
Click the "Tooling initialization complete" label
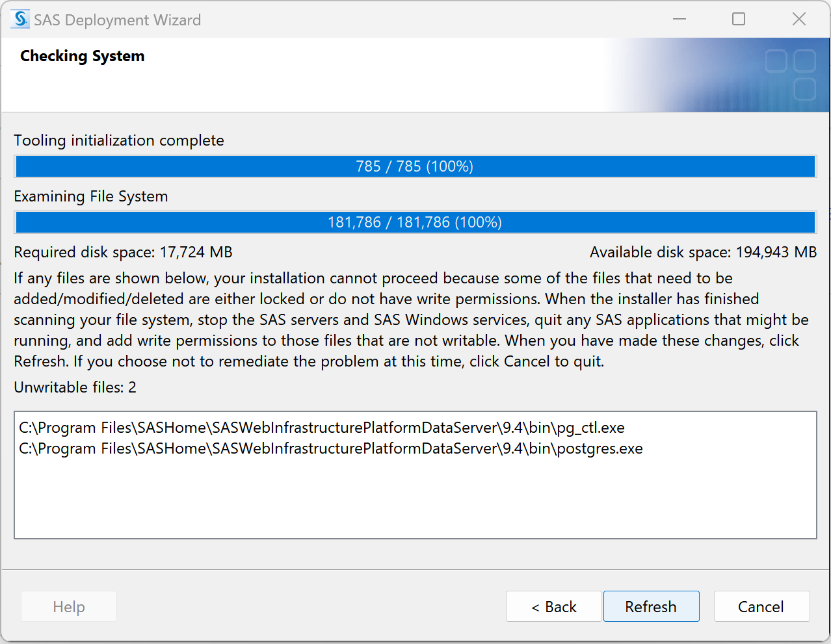(119, 140)
